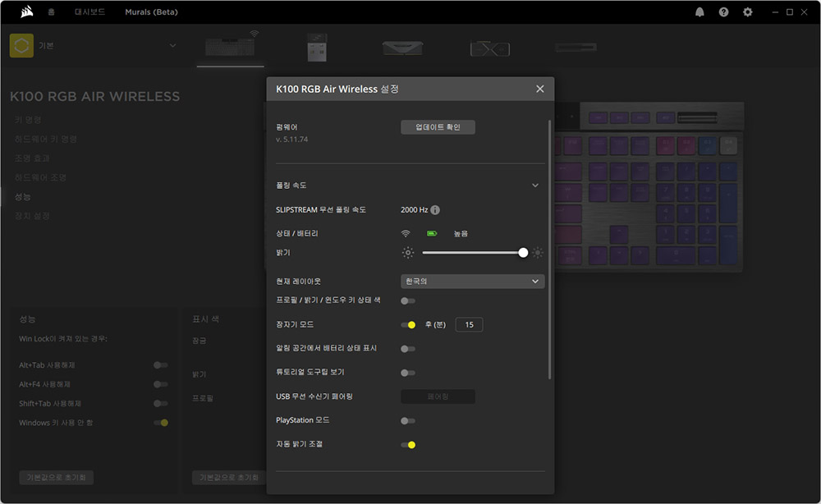Close the K100 RGB Air Wireless settings dialog
Screen dimensions: 821x504
tap(540, 89)
